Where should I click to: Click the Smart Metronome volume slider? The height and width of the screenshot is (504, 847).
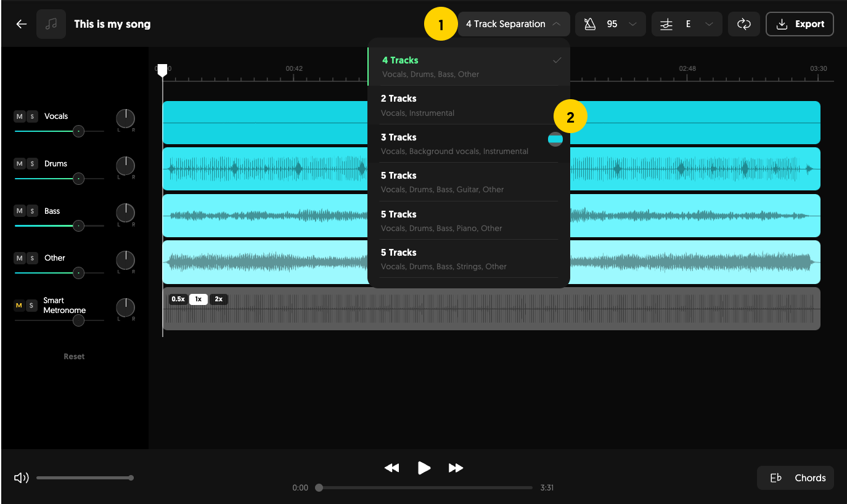59,320
